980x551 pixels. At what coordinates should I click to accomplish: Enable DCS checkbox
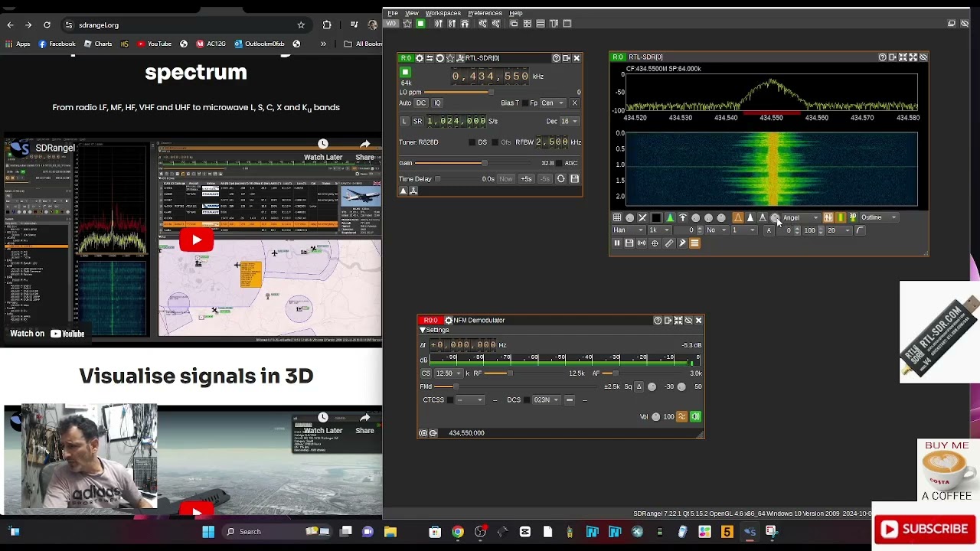527,400
